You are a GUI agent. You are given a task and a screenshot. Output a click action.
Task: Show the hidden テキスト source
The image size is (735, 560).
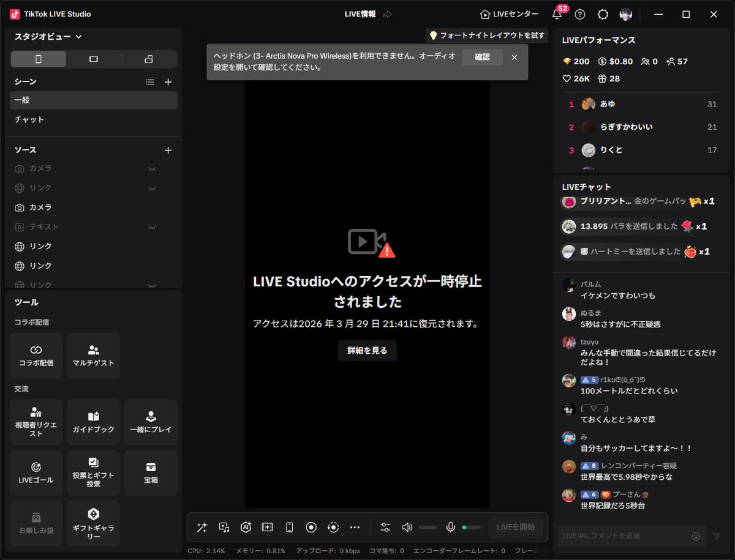[151, 227]
